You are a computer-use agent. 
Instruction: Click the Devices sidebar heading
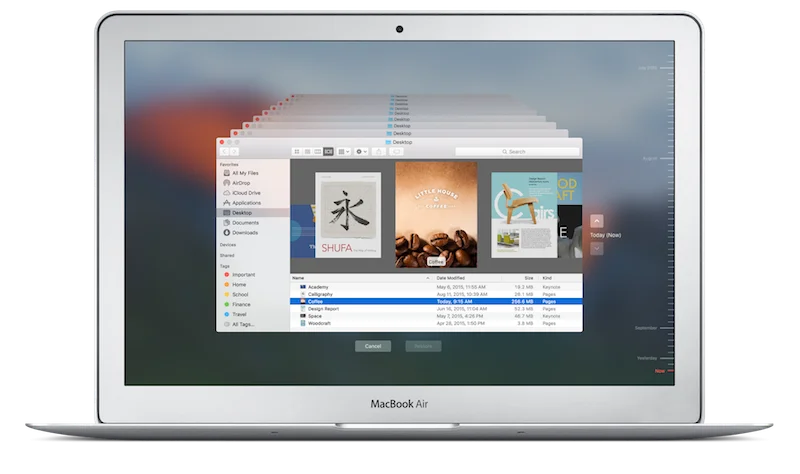[228, 245]
